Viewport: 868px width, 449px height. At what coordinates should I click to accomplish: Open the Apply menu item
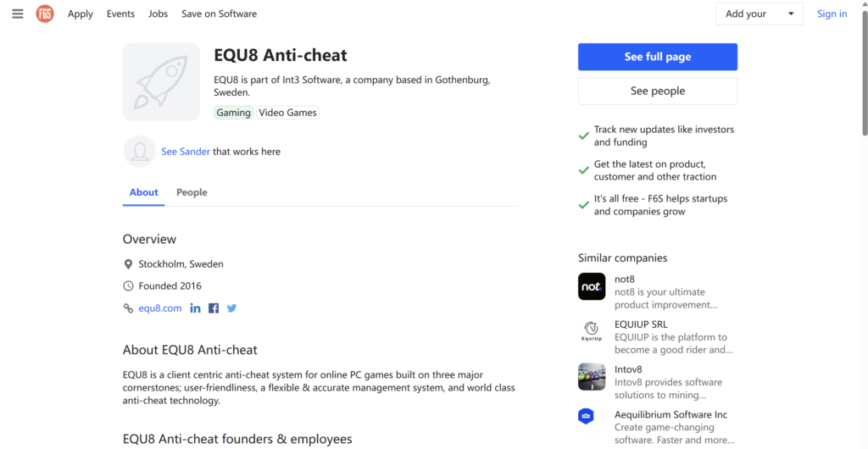tap(81, 14)
